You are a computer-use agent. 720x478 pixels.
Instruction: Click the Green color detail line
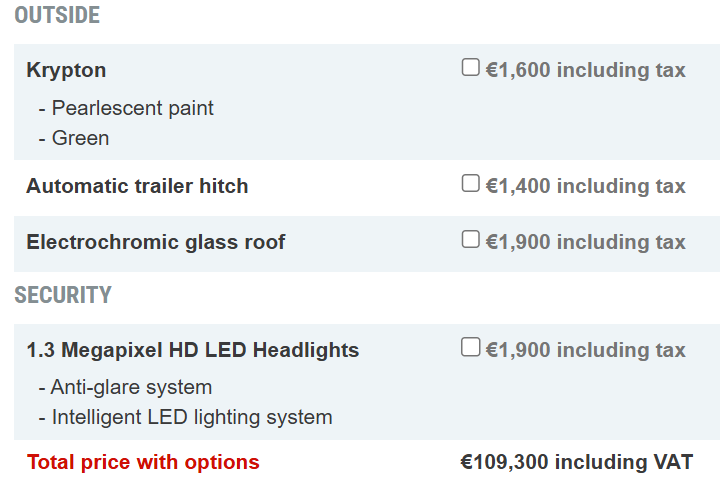74,138
